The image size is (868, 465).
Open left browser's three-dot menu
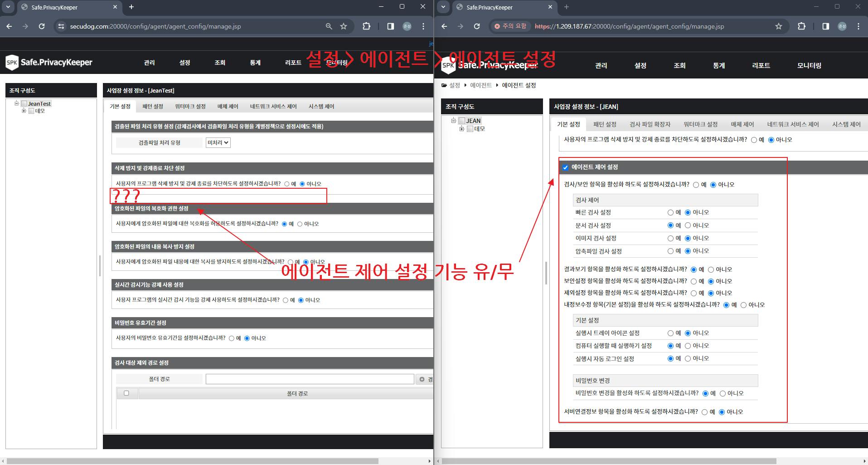coord(423,26)
